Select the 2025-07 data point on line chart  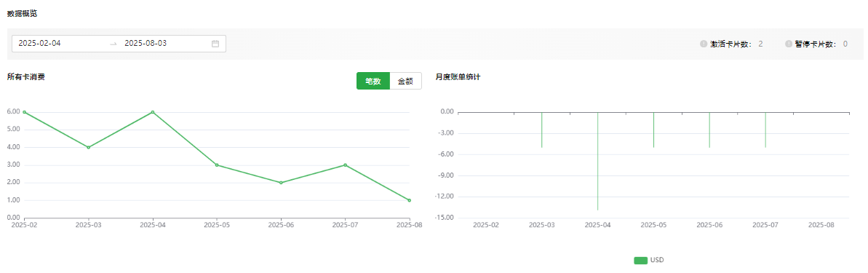[x=346, y=165]
